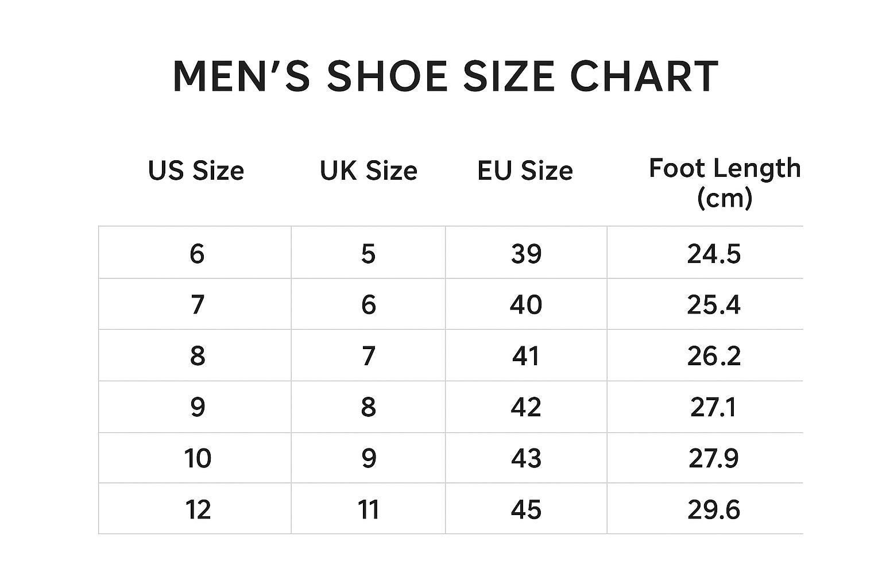Select the EU size 41 cell
The width and height of the screenshot is (882, 588).
526,355
